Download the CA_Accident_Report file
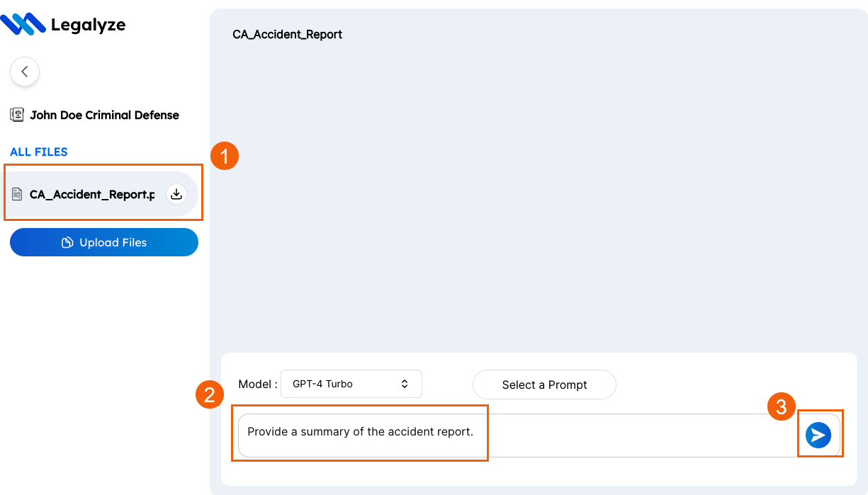The width and height of the screenshot is (868, 495). click(x=176, y=194)
